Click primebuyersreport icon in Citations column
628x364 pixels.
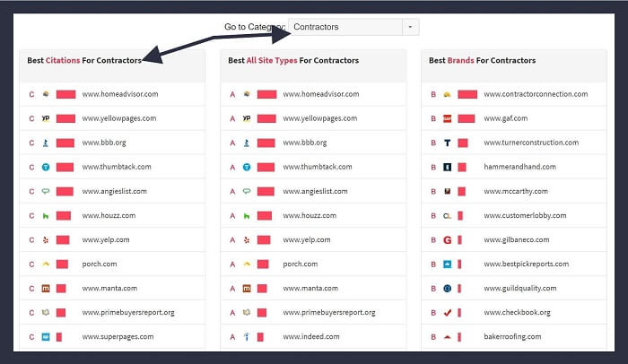point(46,312)
